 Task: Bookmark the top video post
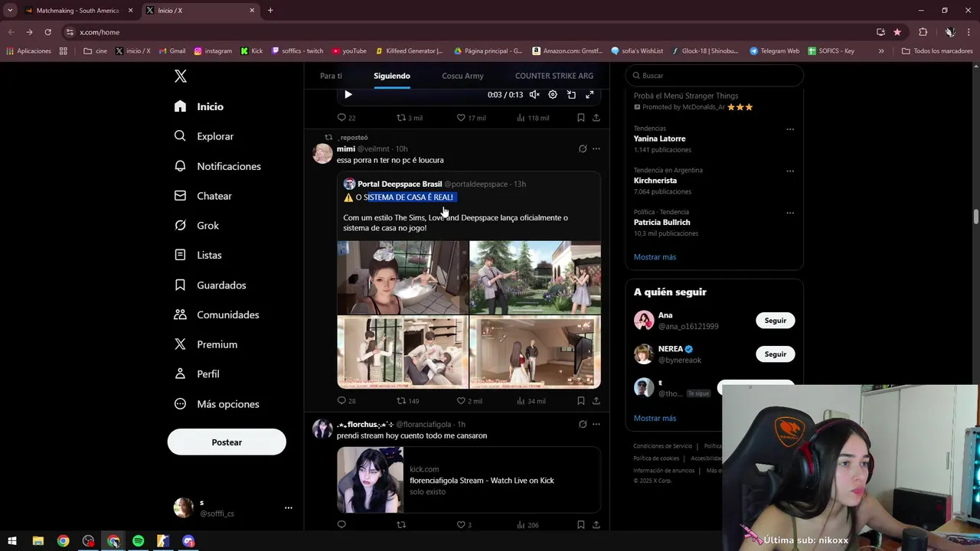click(x=581, y=118)
